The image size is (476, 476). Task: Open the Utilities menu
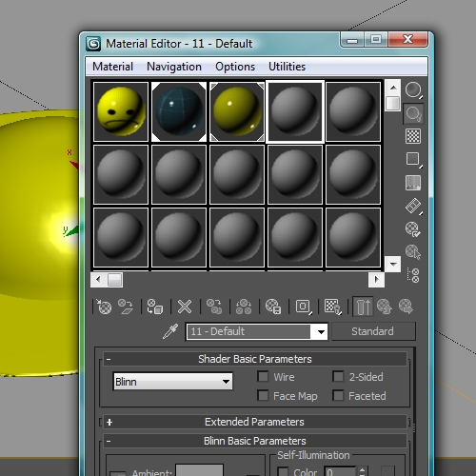pyautogui.click(x=287, y=67)
